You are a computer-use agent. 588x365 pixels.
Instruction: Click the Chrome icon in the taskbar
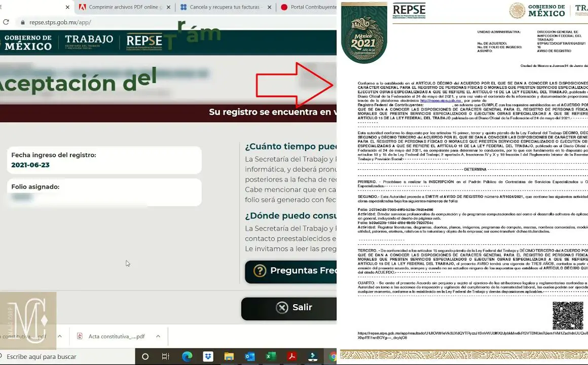pos(332,356)
